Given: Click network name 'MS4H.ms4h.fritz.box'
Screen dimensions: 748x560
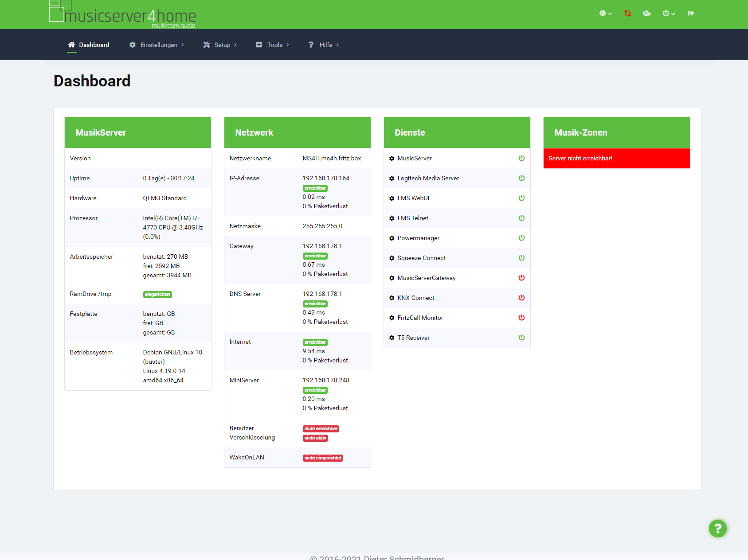Looking at the screenshot, I should click(332, 159).
